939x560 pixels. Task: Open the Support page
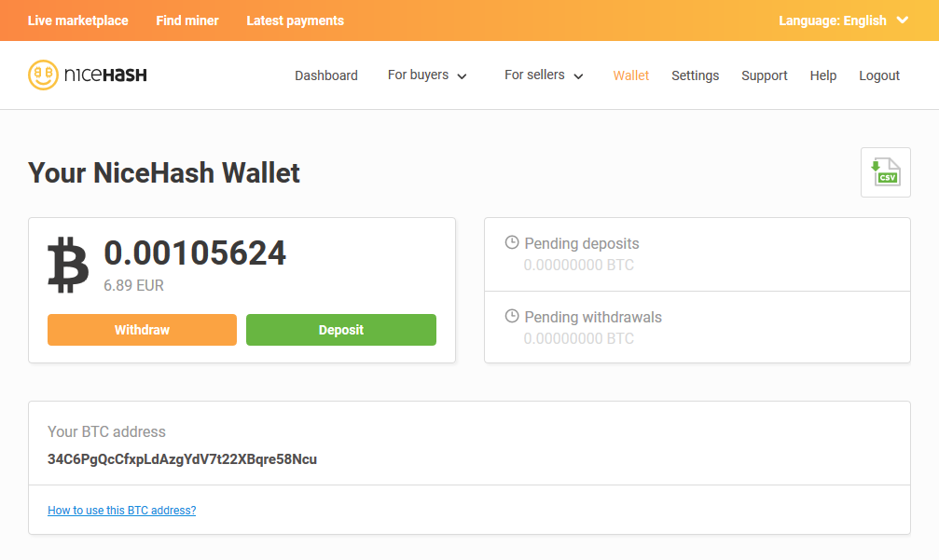point(764,75)
